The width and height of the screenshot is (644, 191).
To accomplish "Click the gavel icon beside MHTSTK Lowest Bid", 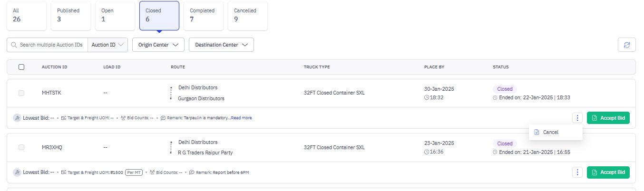I will point(17,118).
